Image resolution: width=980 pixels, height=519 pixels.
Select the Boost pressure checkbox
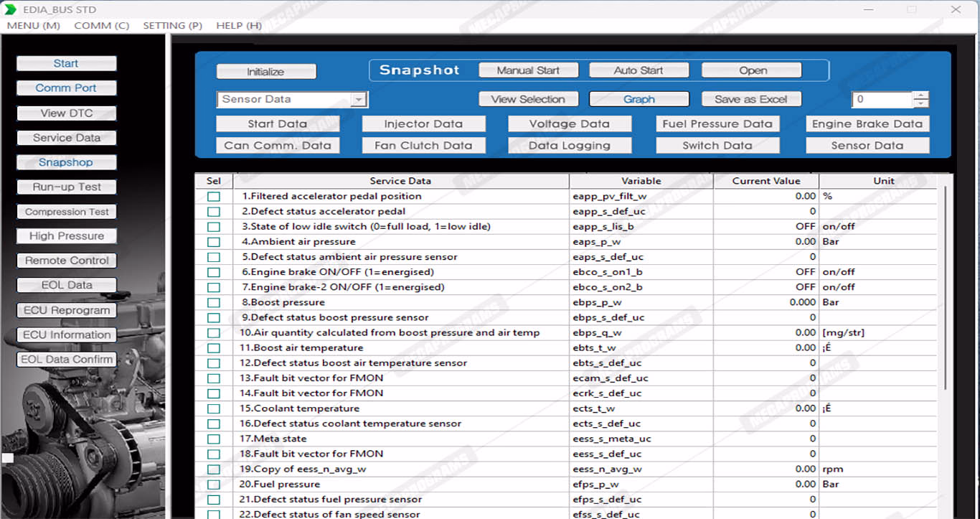pyautogui.click(x=214, y=303)
